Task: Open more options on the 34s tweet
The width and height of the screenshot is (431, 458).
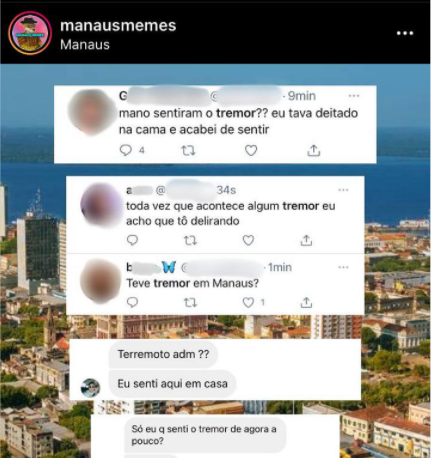Action: (343, 190)
